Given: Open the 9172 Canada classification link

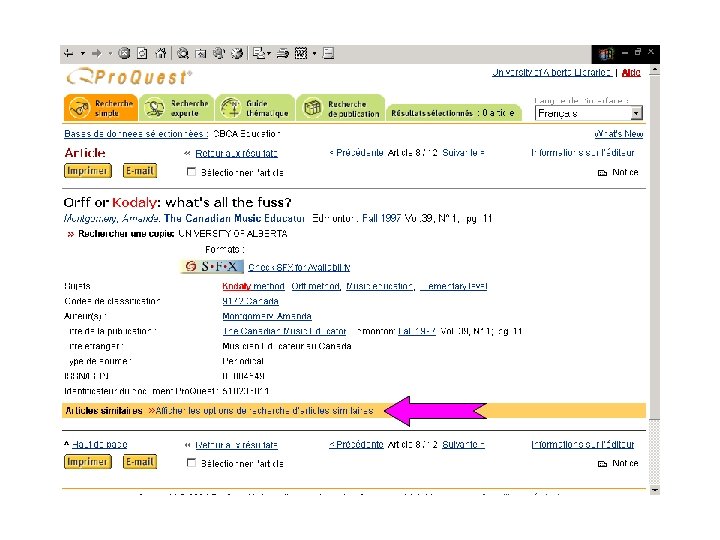Looking at the screenshot, I should (x=250, y=302).
